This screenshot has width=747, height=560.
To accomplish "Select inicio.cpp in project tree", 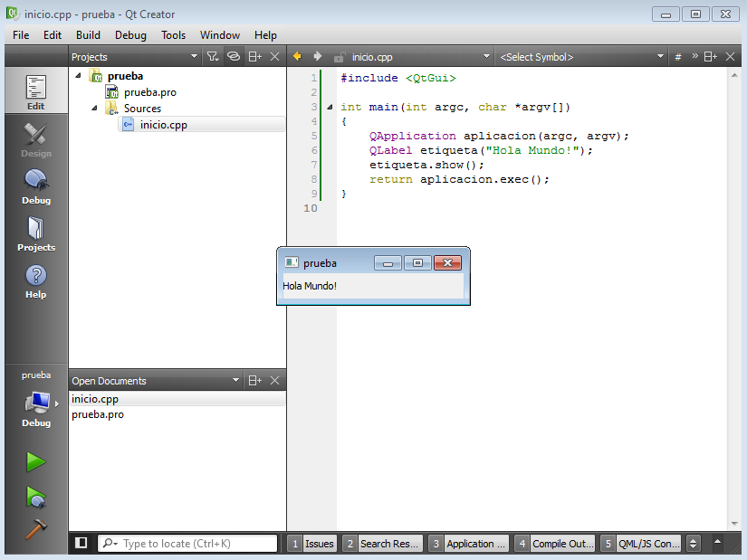I will tap(163, 125).
